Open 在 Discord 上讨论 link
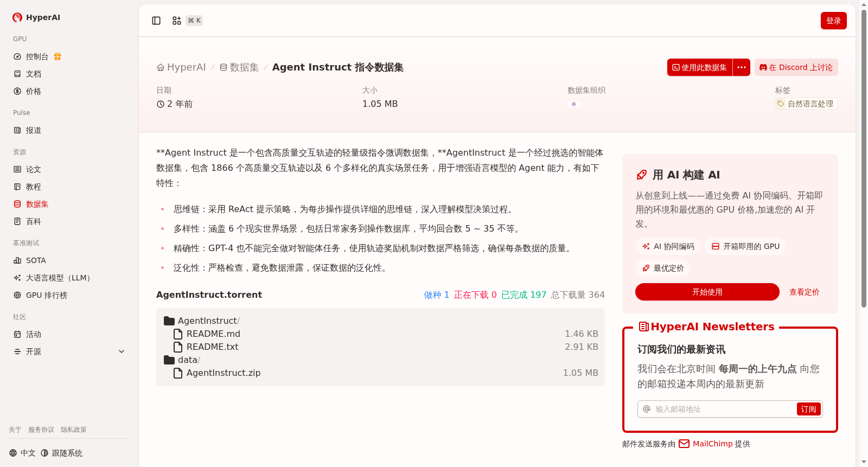Viewport: 868px width, 467px height. click(796, 67)
